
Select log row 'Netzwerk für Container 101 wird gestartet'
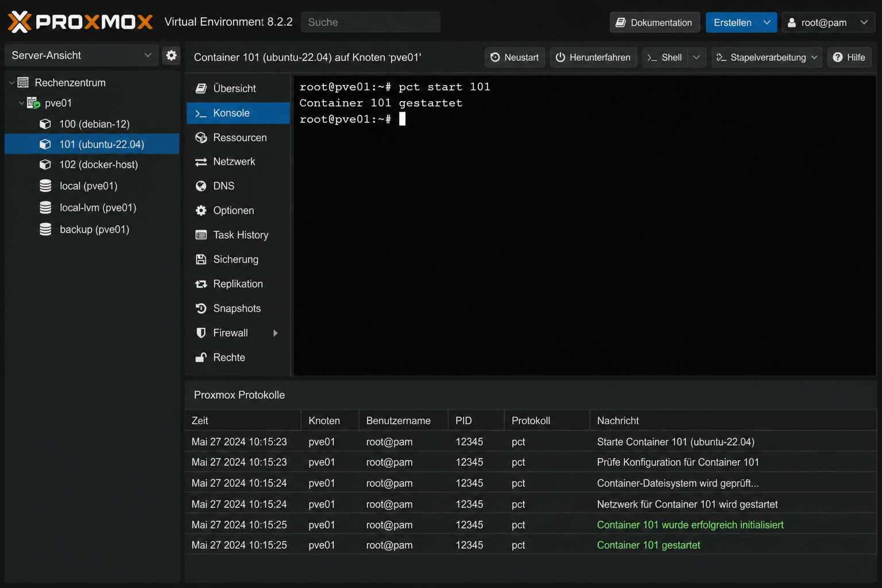pos(531,504)
